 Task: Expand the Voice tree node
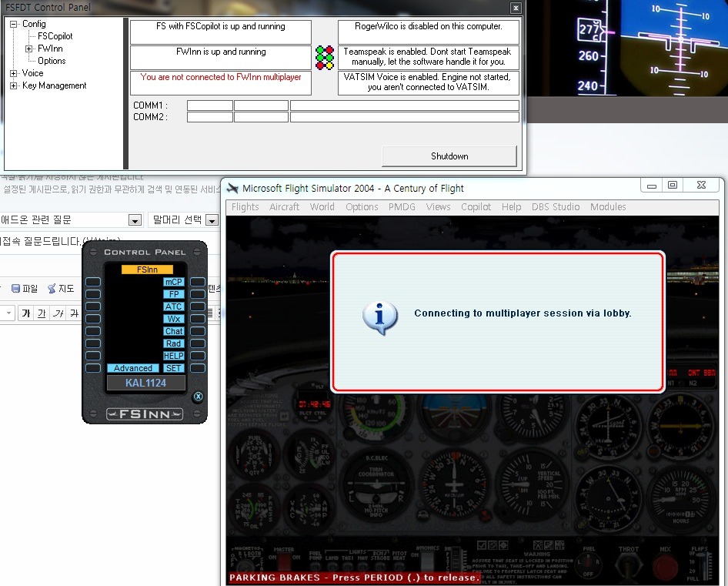13,73
